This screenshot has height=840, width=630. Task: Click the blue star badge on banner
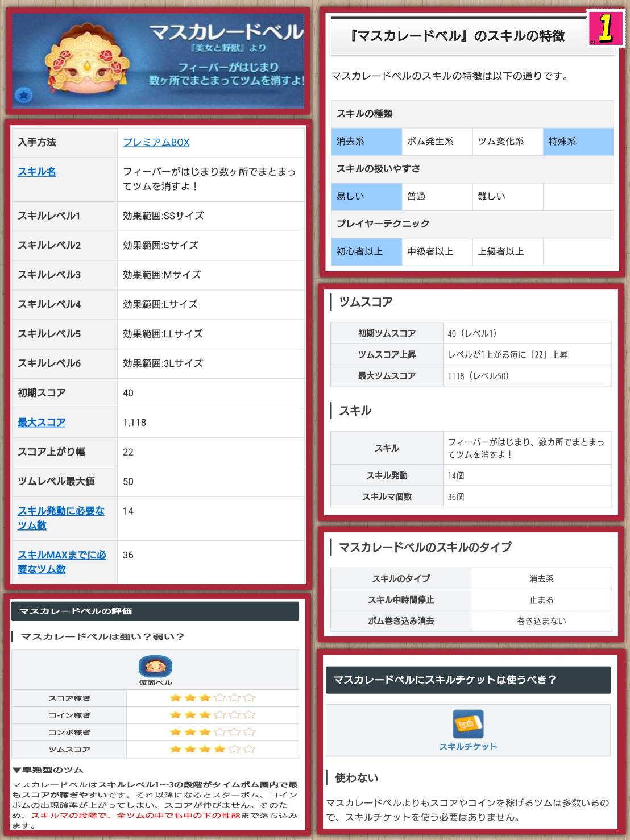pyautogui.click(x=23, y=95)
